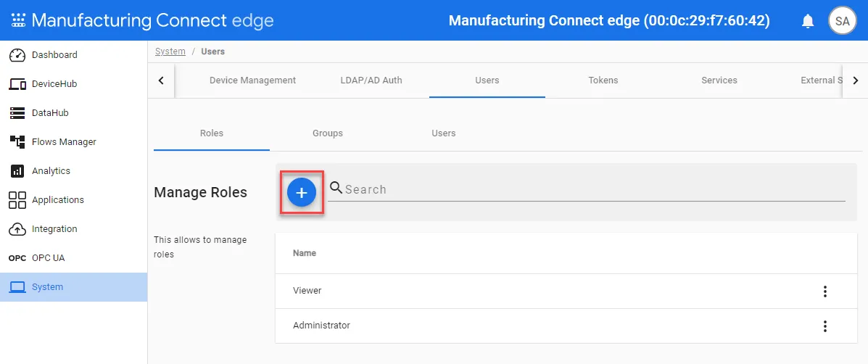Click the System laptop icon
The width and height of the screenshot is (868, 364).
[x=17, y=287]
